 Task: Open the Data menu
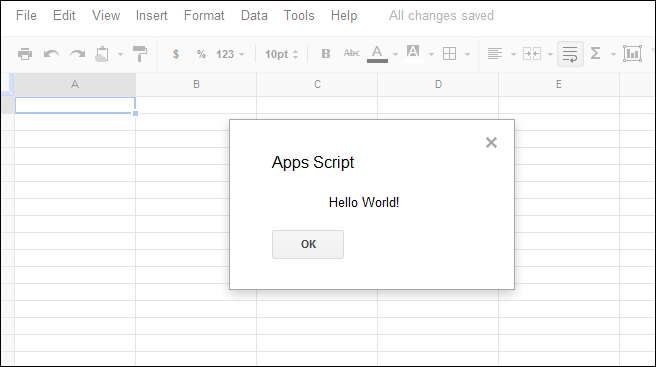point(254,15)
